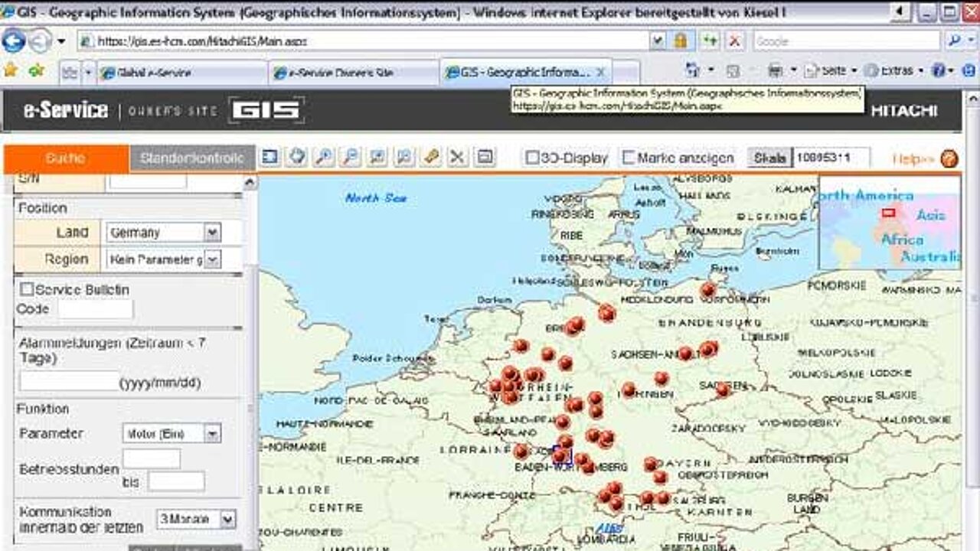The image size is (980, 551).
Task: Click the Service Bulletin Code input field
Action: pyautogui.click(x=96, y=309)
